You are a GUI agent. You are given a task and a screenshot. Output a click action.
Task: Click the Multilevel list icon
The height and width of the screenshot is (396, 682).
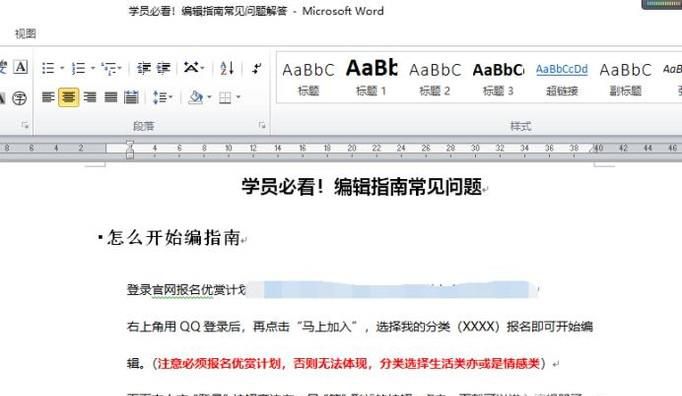[109, 68]
